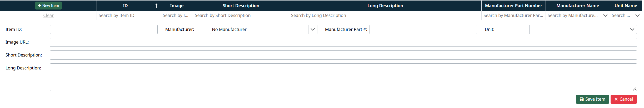The width and height of the screenshot is (644, 108).
Task: Sort by Short Description column header
Action: (241, 6)
